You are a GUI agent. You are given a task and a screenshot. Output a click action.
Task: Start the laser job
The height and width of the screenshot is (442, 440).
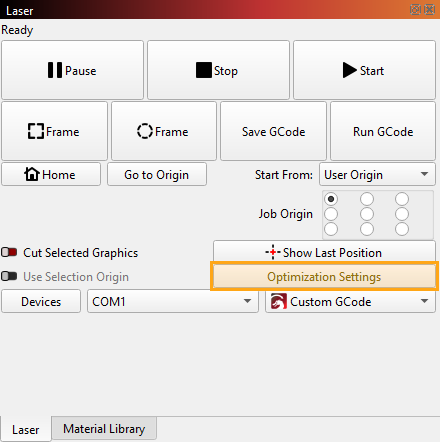[364, 70]
